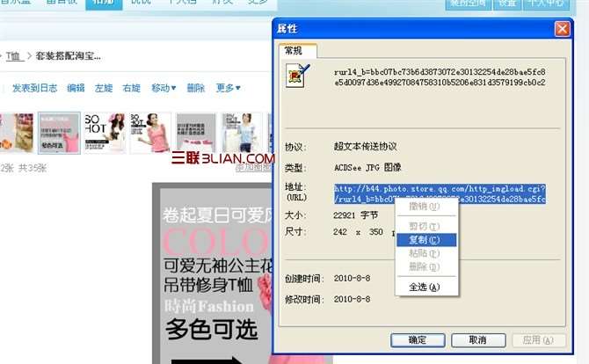Expand the 更多 dropdown in photo toolbar

click(x=227, y=88)
